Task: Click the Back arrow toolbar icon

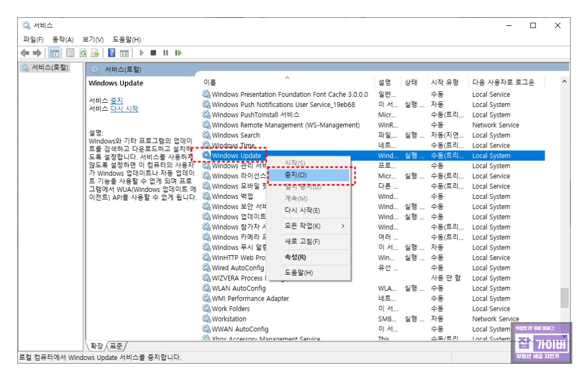Action: click(25, 53)
